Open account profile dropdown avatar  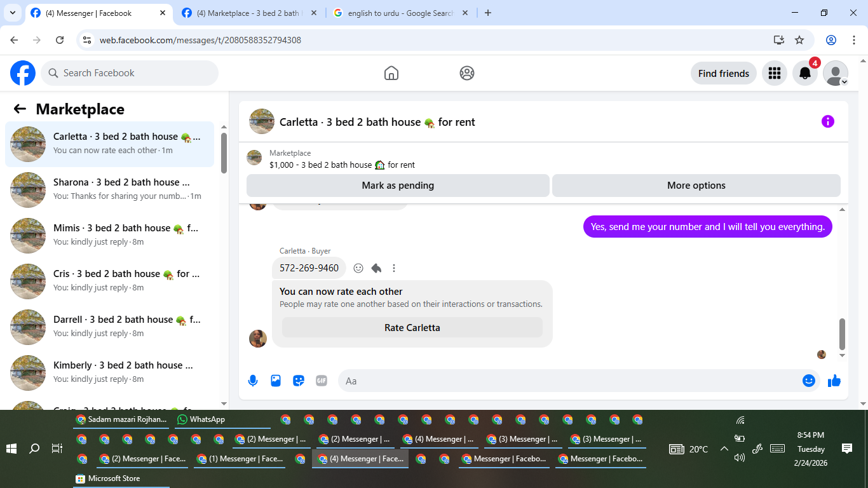pyautogui.click(x=836, y=73)
